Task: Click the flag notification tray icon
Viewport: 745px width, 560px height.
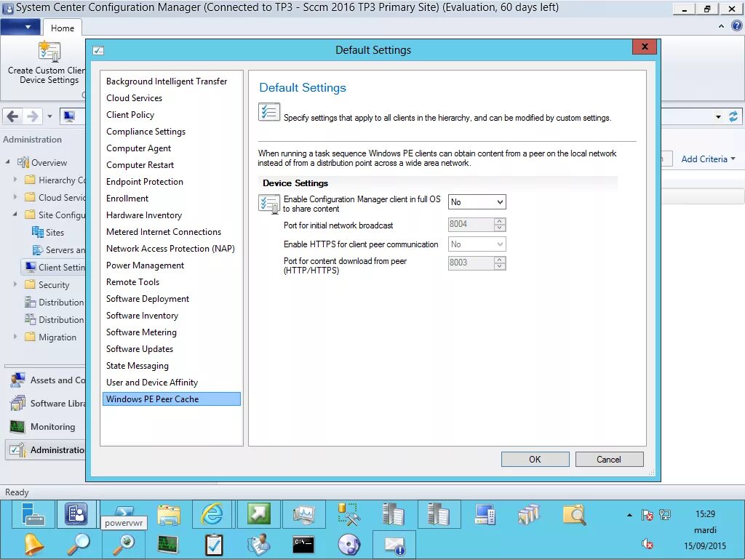Action: coord(647,515)
